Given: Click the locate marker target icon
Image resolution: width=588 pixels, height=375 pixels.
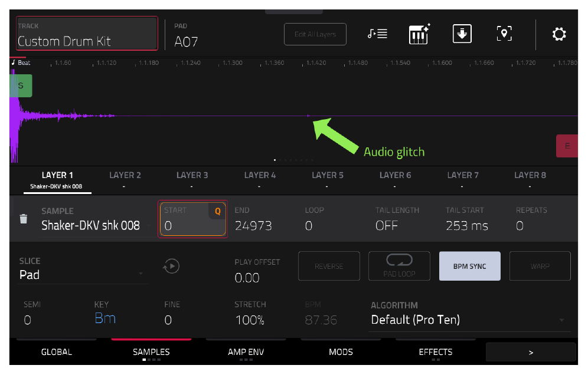Looking at the screenshot, I should (504, 34).
